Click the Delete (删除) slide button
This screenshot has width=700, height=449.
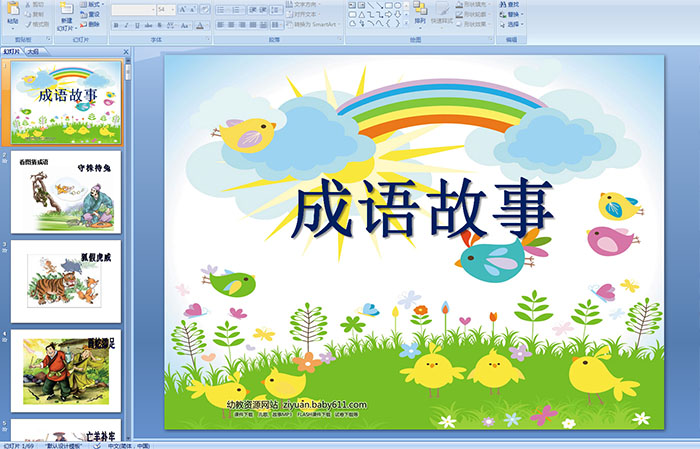pyautogui.click(x=90, y=24)
